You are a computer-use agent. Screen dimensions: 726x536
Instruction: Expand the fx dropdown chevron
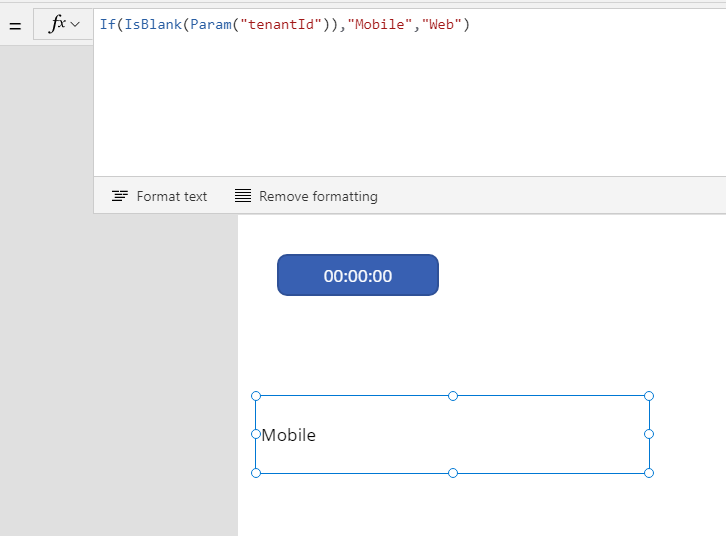pyautogui.click(x=76, y=25)
